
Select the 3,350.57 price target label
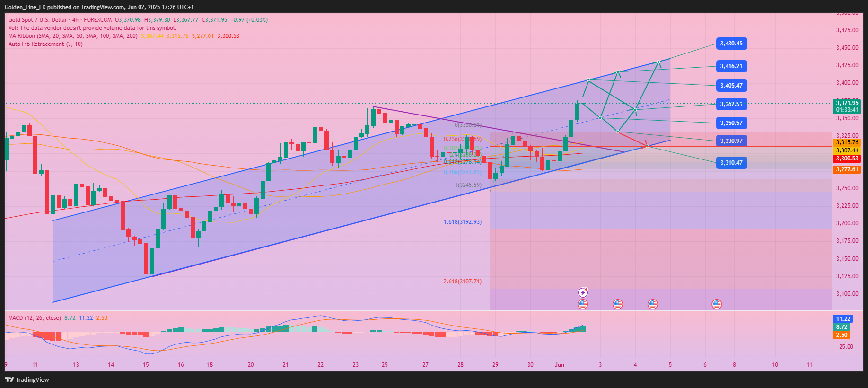click(731, 123)
